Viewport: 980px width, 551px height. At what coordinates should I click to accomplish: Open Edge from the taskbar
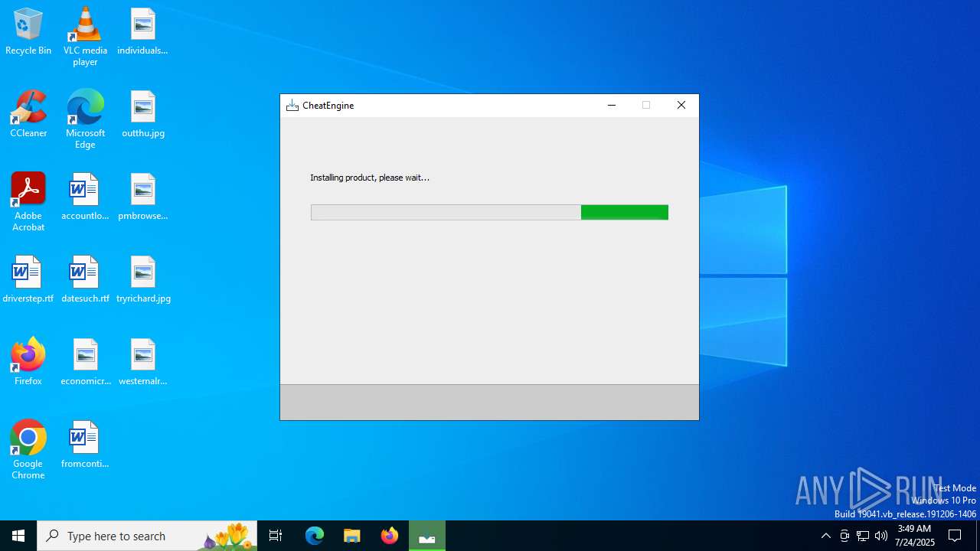[x=315, y=536]
